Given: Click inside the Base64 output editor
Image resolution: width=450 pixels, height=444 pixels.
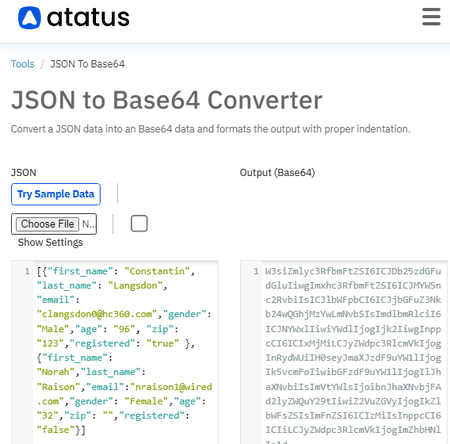Looking at the screenshot, I should 354,352.
